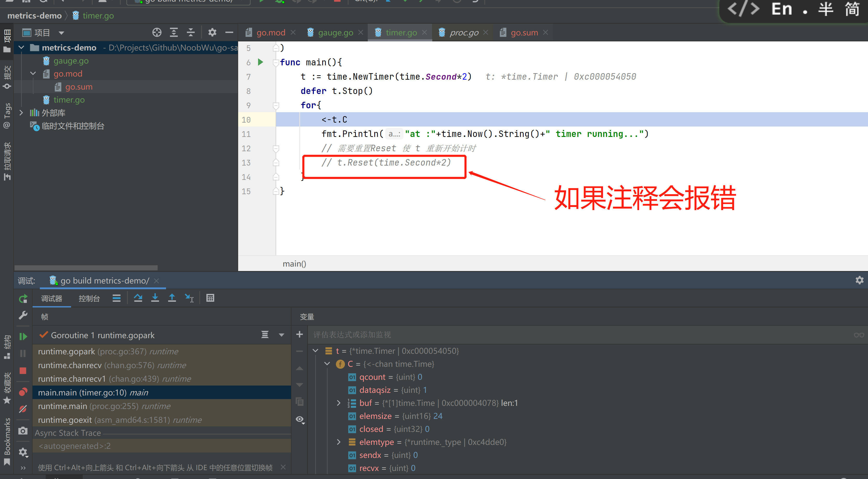Screen dimensions: 868x479
Task: Open evaluate expression calculator icon
Action: [210, 298]
